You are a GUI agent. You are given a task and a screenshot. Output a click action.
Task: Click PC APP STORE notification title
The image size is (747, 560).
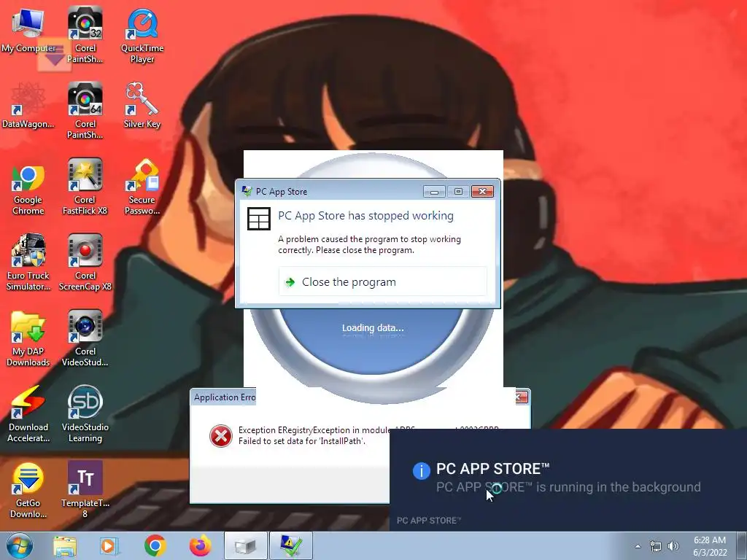point(492,469)
